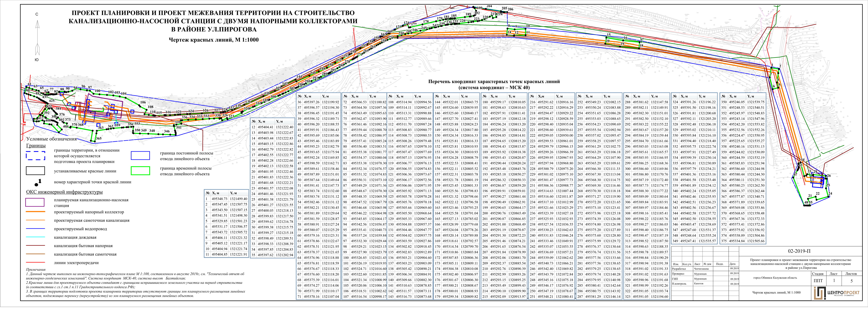Click the green temporary strip legend rectangle
The height and width of the screenshot is (310, 868).
(140, 171)
